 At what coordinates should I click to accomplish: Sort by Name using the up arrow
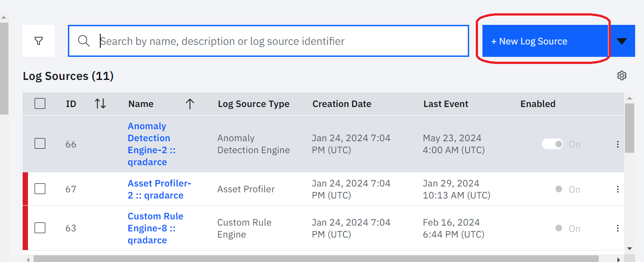[x=190, y=104]
